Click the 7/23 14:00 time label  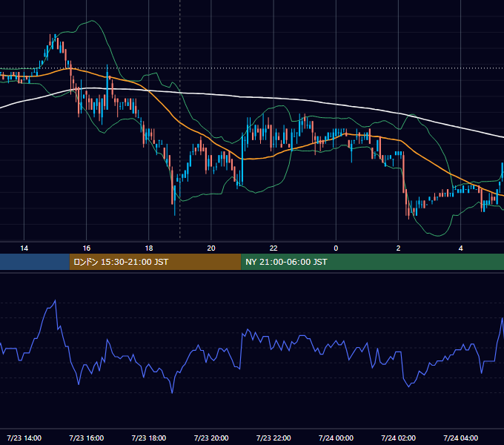(24, 438)
